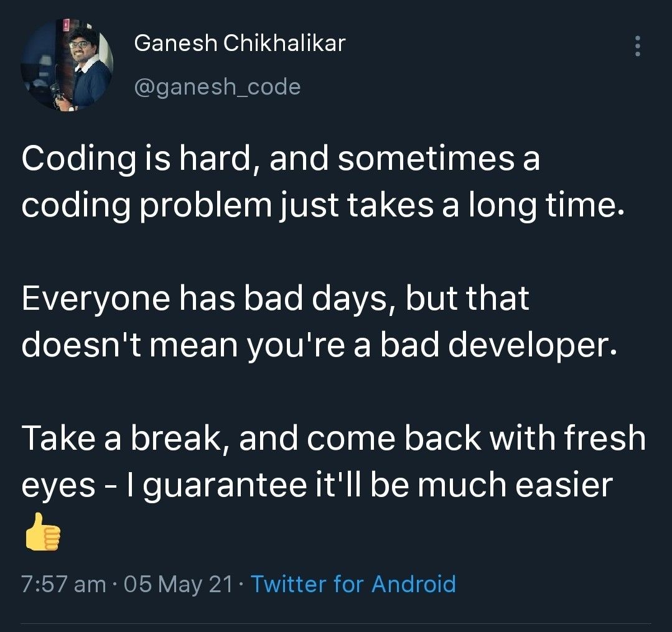The height and width of the screenshot is (632, 672).
Task: Click the 'doesn't mean you're a bad developer' line
Action: pos(320,345)
